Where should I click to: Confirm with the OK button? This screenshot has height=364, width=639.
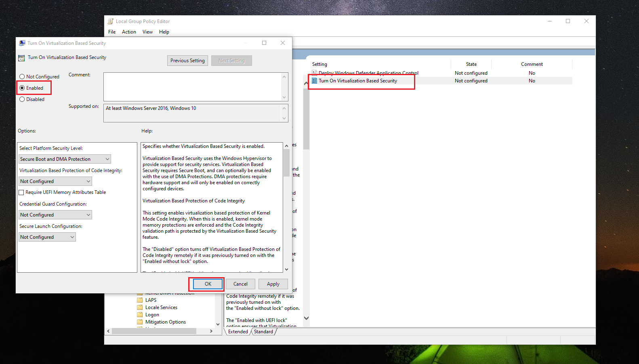[208, 284]
